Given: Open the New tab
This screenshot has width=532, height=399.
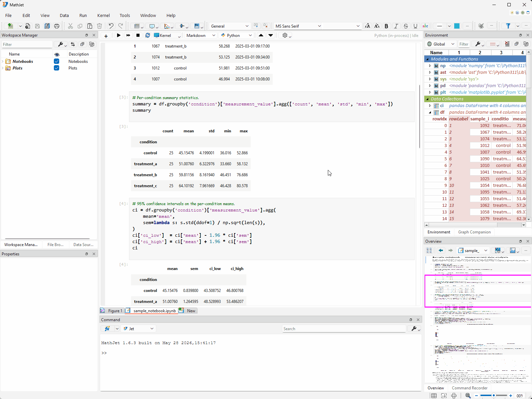Looking at the screenshot, I should click(x=188, y=311).
